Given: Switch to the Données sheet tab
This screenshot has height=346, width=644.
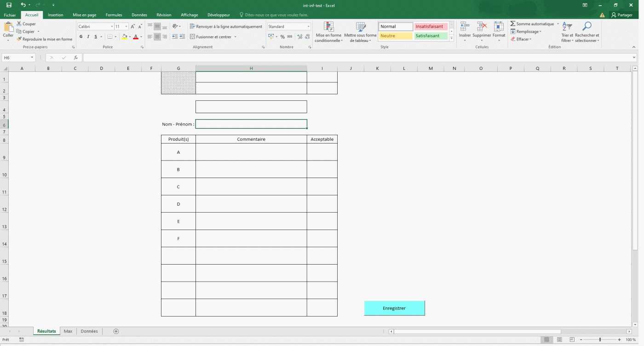Looking at the screenshot, I should pos(89,331).
